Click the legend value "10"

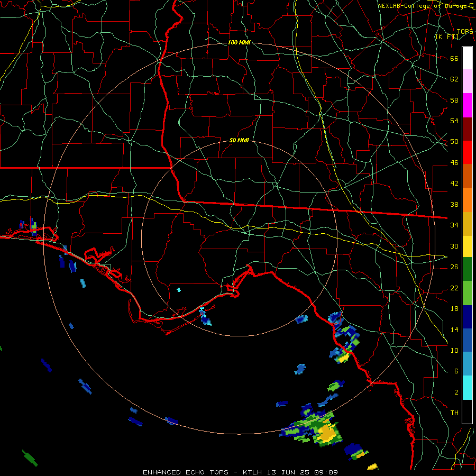coord(454,350)
